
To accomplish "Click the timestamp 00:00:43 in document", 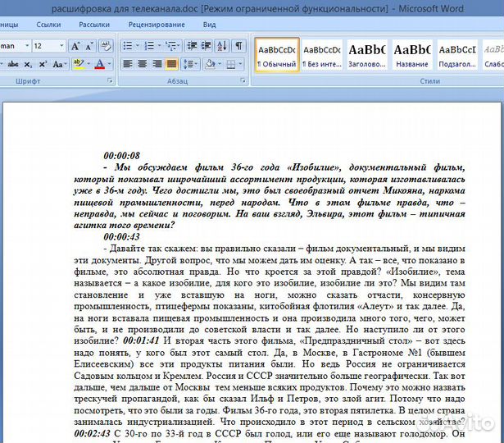I will coord(121,237).
